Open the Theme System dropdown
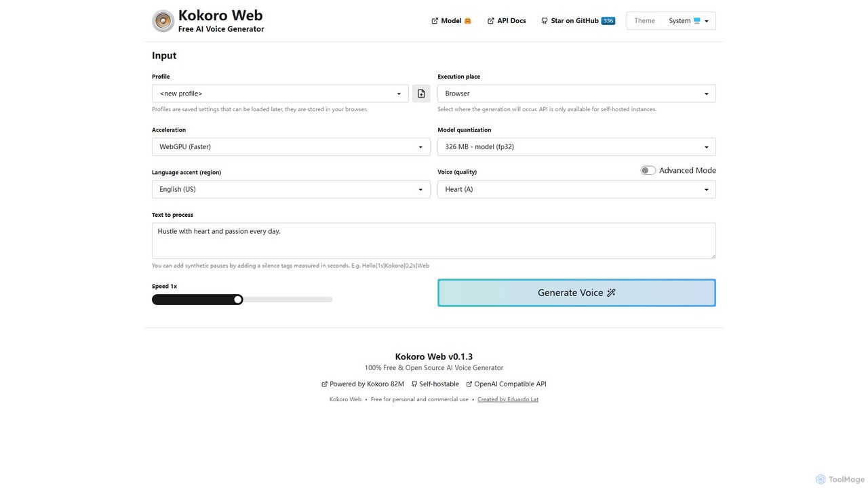 688,21
